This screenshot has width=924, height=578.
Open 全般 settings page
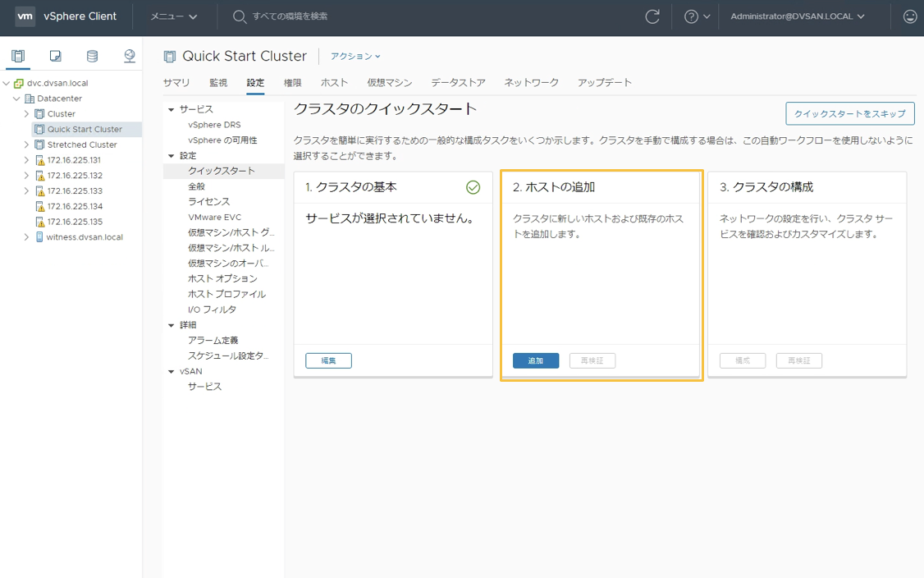click(196, 186)
